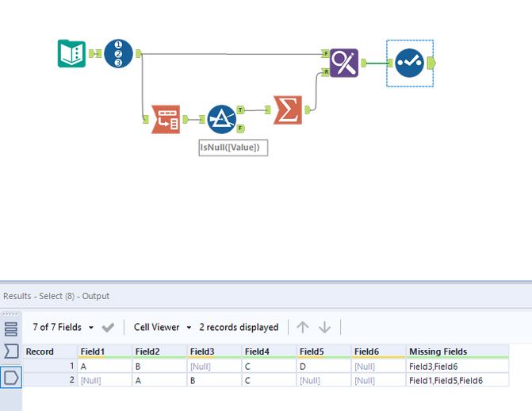Apply field selection with checkmark icon
Image resolution: width=532 pixels, height=411 pixels.
108,328
